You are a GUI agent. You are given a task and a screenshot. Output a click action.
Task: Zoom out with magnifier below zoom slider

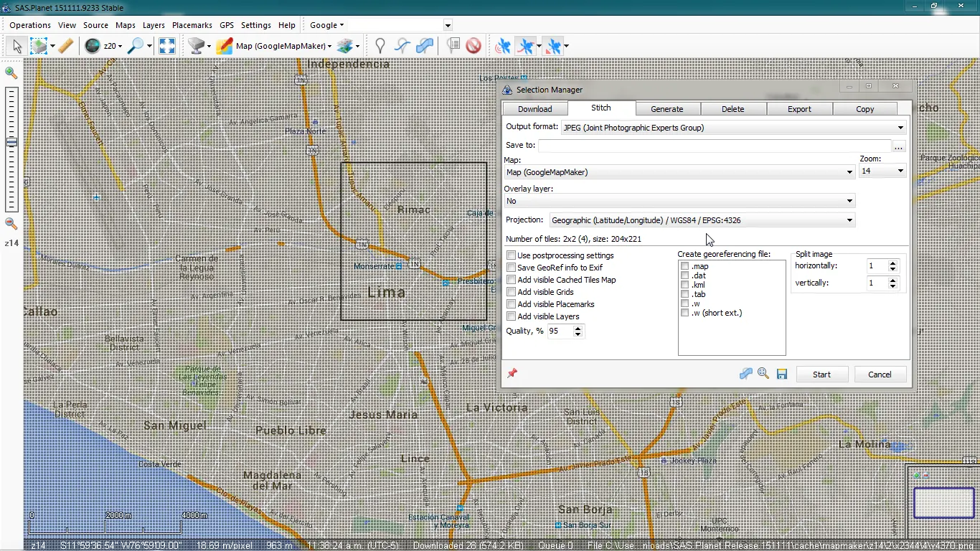point(11,224)
